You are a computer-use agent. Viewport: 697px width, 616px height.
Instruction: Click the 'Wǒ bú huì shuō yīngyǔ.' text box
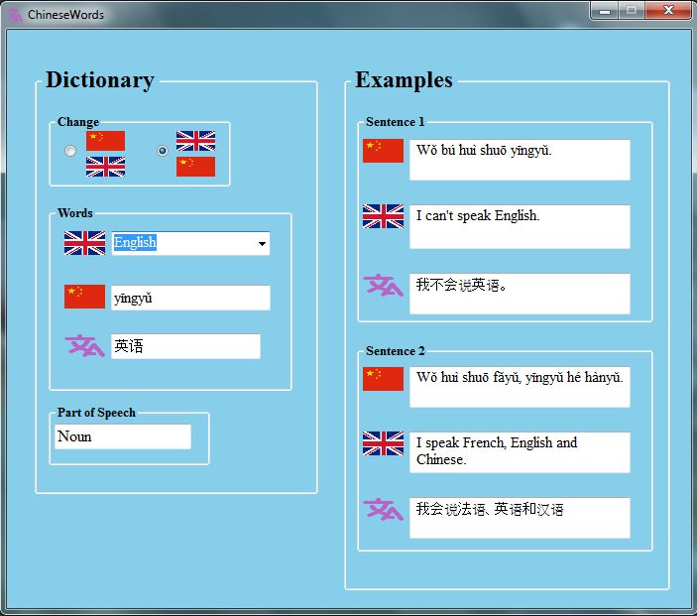click(520, 160)
